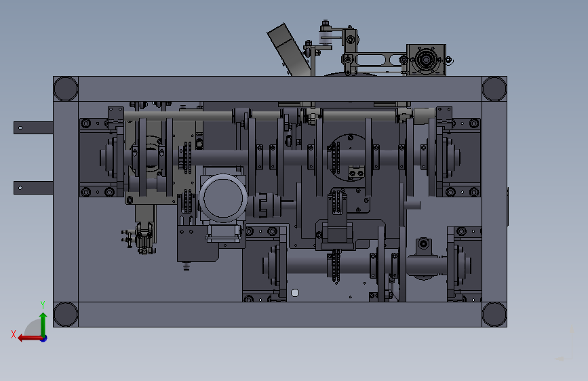Select the tilted chute above the frame

pyautogui.click(x=289, y=50)
